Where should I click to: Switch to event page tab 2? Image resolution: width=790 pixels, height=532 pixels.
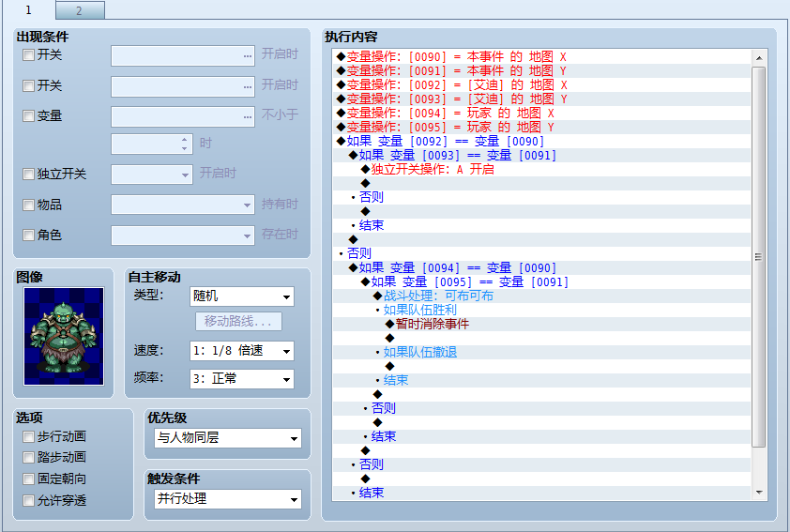pos(80,10)
